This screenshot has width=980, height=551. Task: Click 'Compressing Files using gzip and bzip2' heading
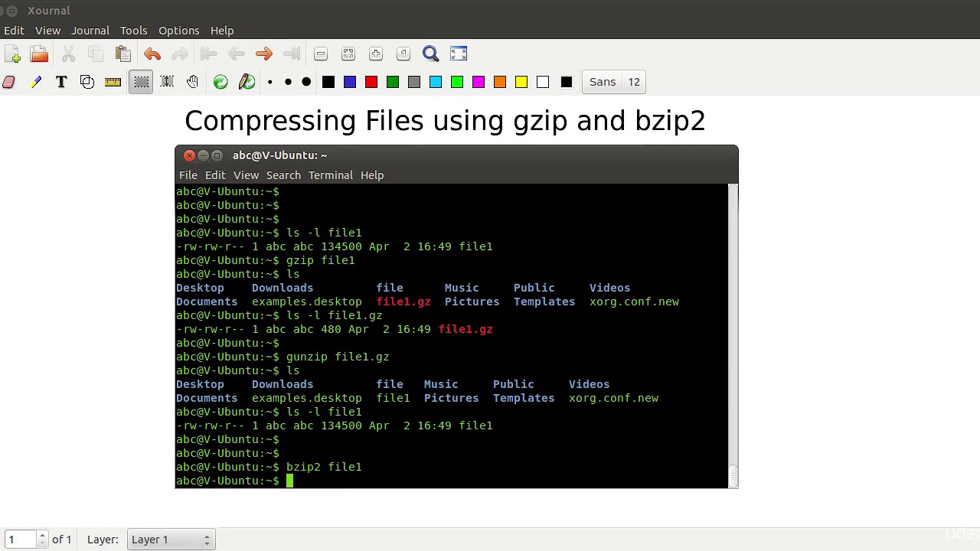(x=445, y=121)
